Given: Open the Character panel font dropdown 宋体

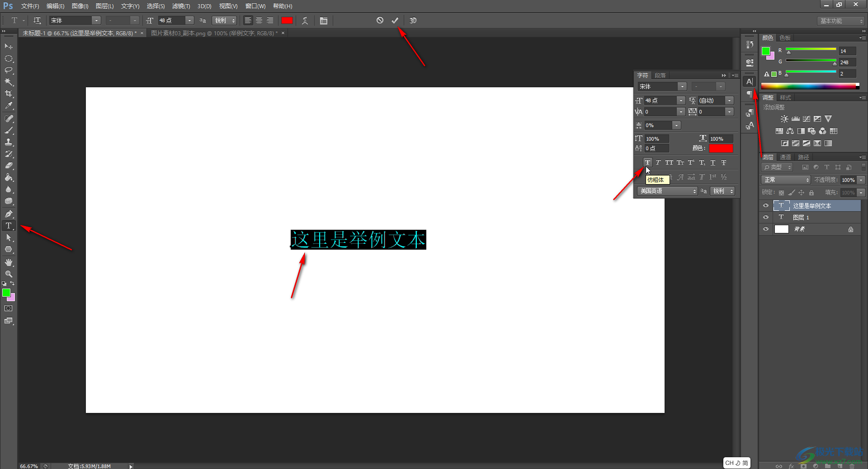Looking at the screenshot, I should 682,86.
